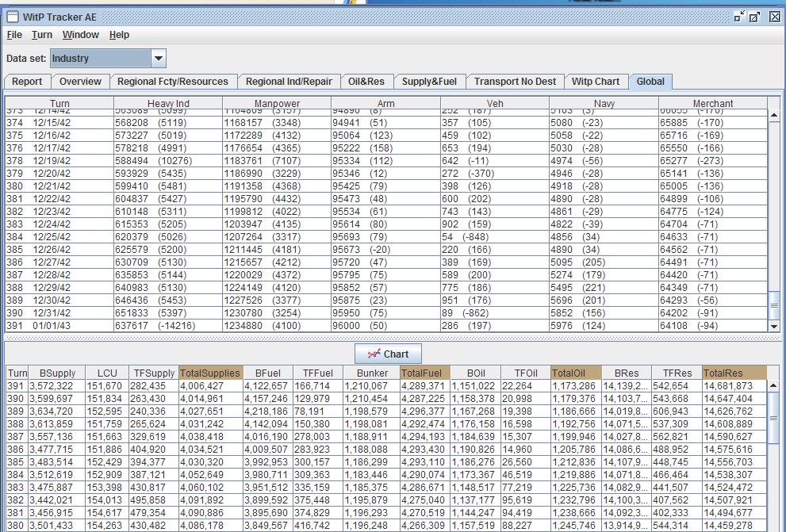Image resolution: width=786 pixels, height=532 pixels.
Task: Open the Window menu
Action: point(80,35)
